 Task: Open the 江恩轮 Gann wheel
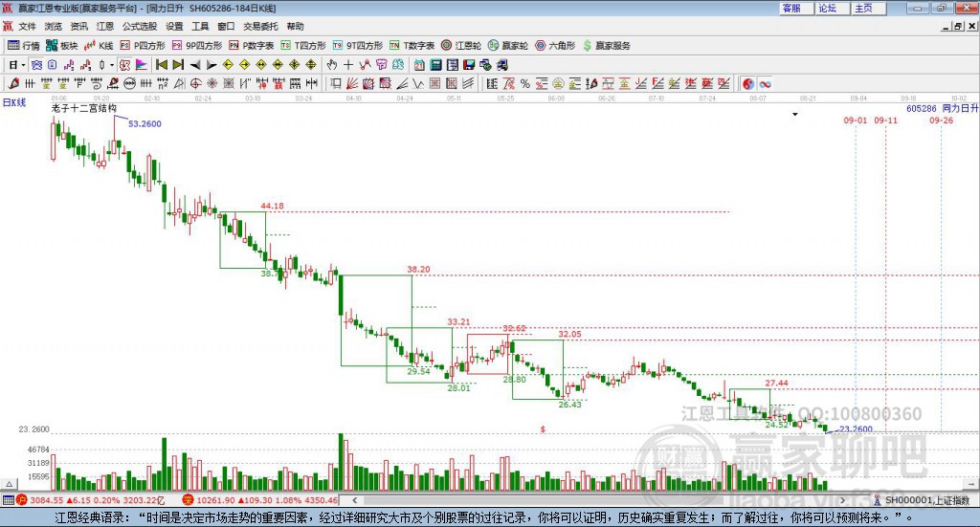pos(461,46)
